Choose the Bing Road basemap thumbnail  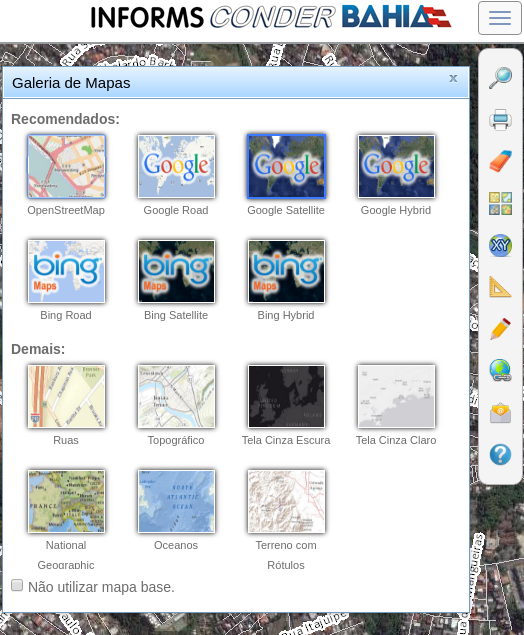coord(66,271)
